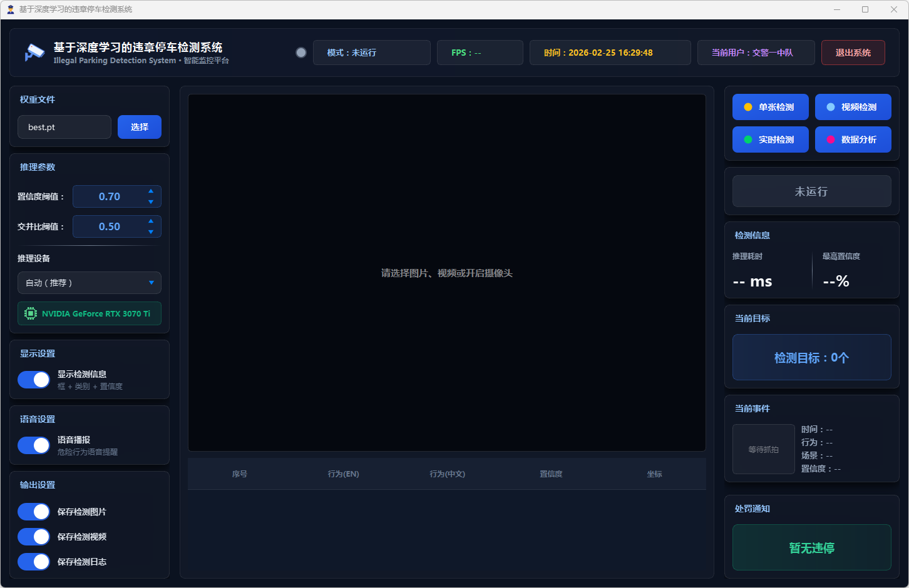Click the surveillance camera logo icon
This screenshot has width=909, height=588.
pos(34,53)
